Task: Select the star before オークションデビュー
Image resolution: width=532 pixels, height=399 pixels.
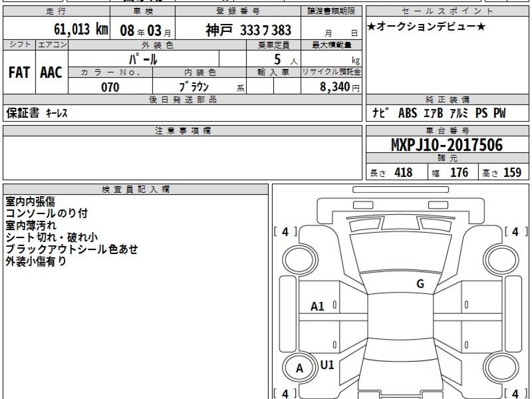Action: [372, 27]
